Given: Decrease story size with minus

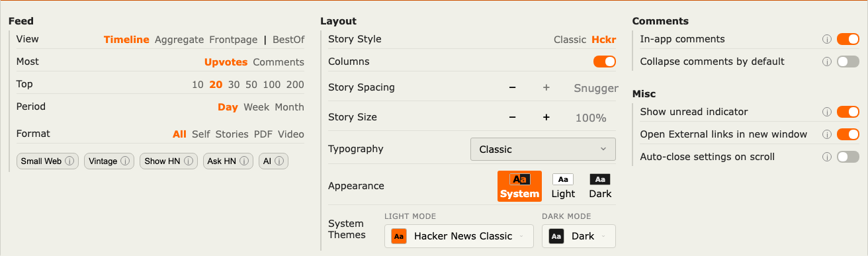Looking at the screenshot, I should 512,117.
